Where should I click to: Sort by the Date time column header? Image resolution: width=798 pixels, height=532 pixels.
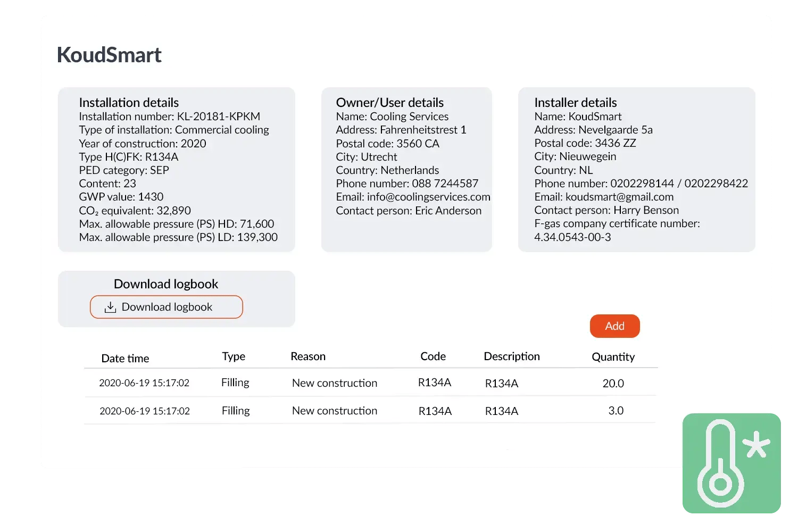pyautogui.click(x=125, y=359)
